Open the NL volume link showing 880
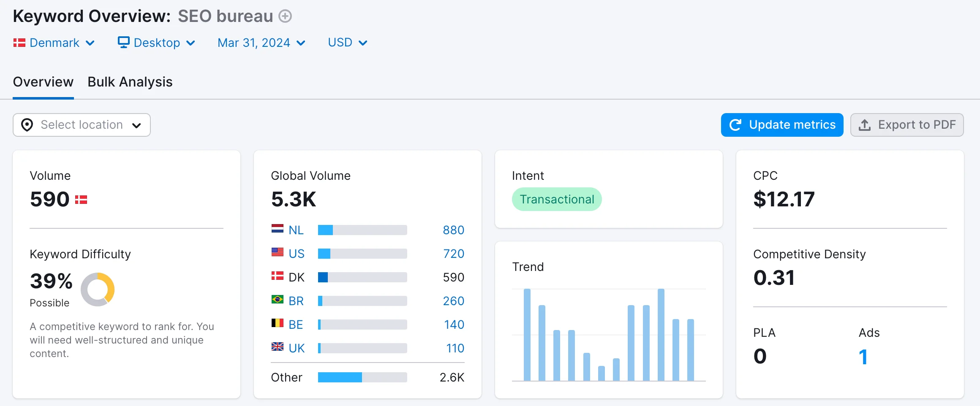 [453, 230]
